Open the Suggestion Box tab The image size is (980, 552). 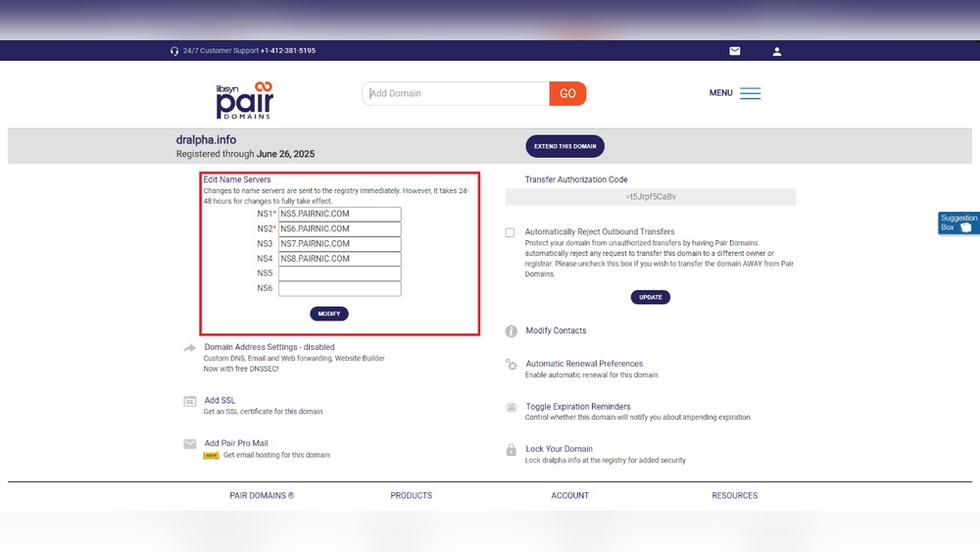958,224
